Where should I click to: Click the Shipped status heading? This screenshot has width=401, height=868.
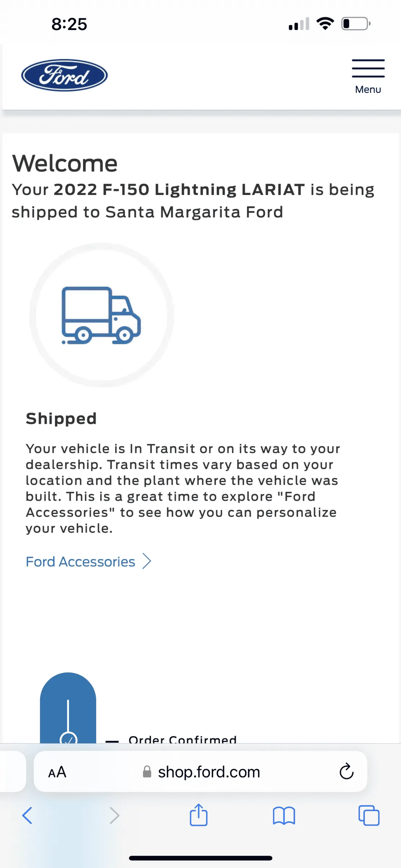click(61, 418)
